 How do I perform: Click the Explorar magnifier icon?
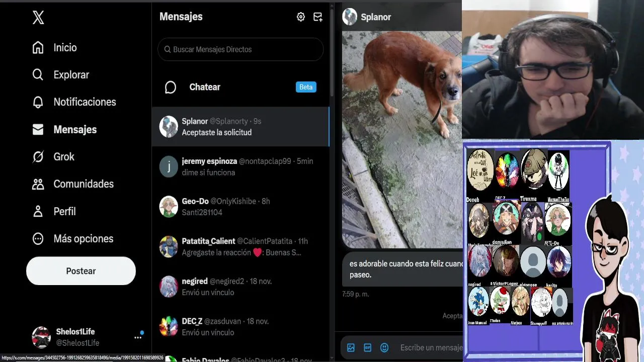[x=38, y=75]
